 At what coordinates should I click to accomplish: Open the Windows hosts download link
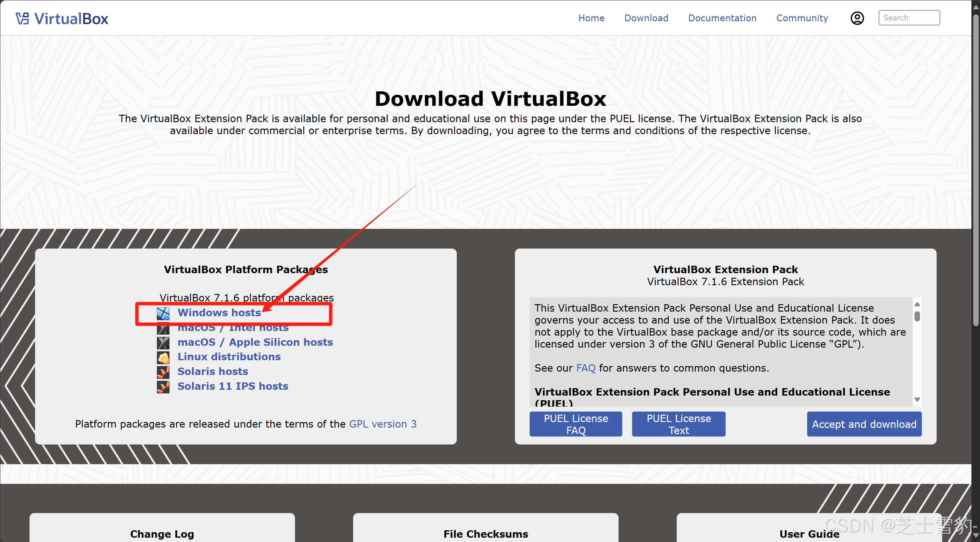(219, 313)
